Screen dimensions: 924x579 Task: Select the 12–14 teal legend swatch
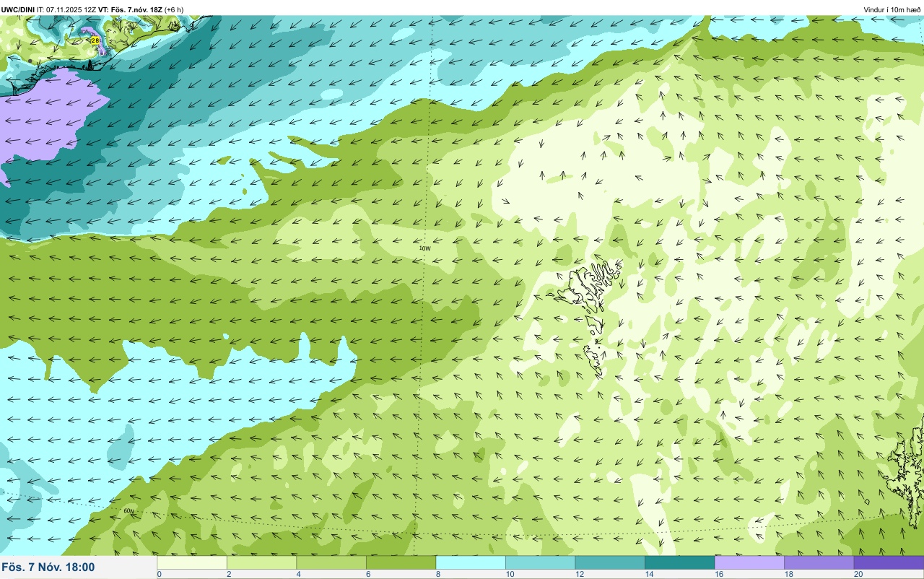[610, 562]
